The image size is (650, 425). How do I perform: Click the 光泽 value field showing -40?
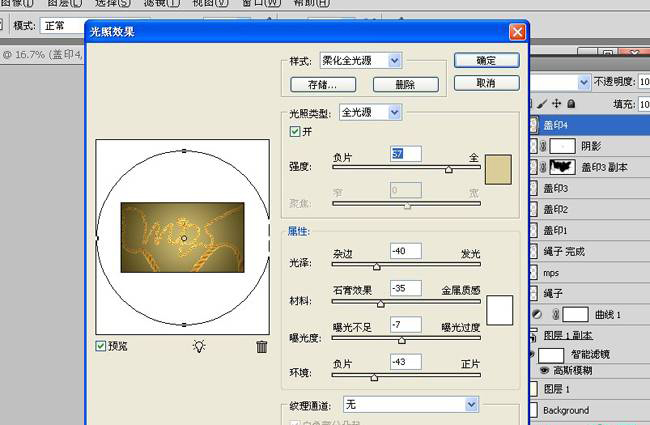click(406, 251)
